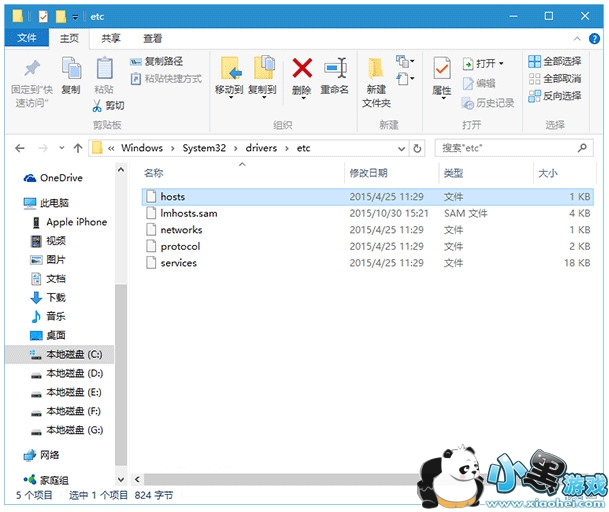Sort by the Size column header
609x512 pixels.
coord(548,173)
